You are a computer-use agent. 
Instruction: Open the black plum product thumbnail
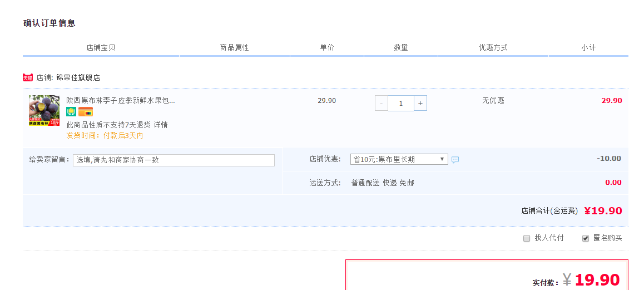click(x=44, y=110)
